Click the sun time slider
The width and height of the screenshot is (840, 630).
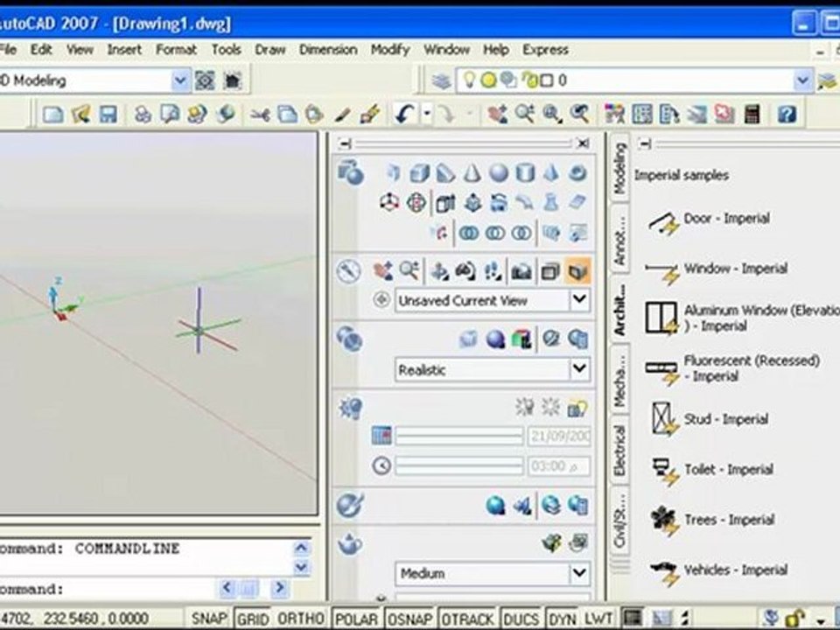[459, 466]
